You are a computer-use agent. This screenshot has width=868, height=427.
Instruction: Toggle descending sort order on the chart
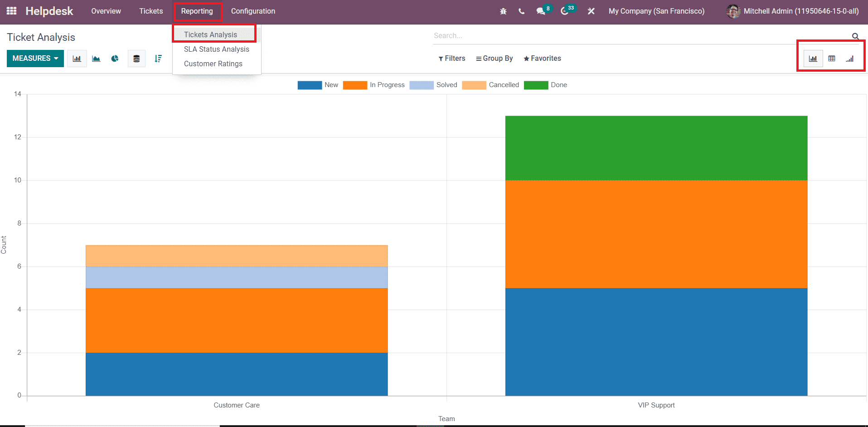click(158, 58)
